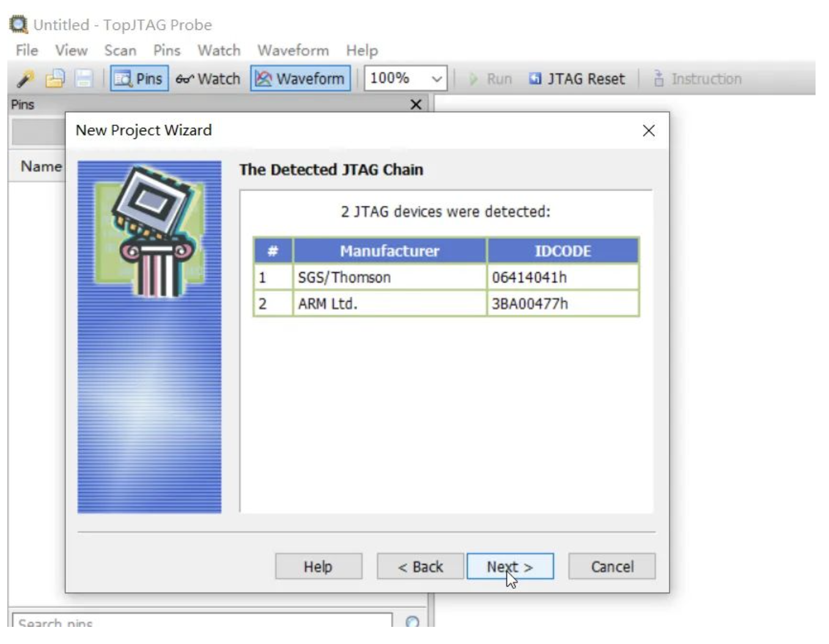Click the 3BA00477h IDCODE cell
829x644 pixels.
click(x=562, y=304)
